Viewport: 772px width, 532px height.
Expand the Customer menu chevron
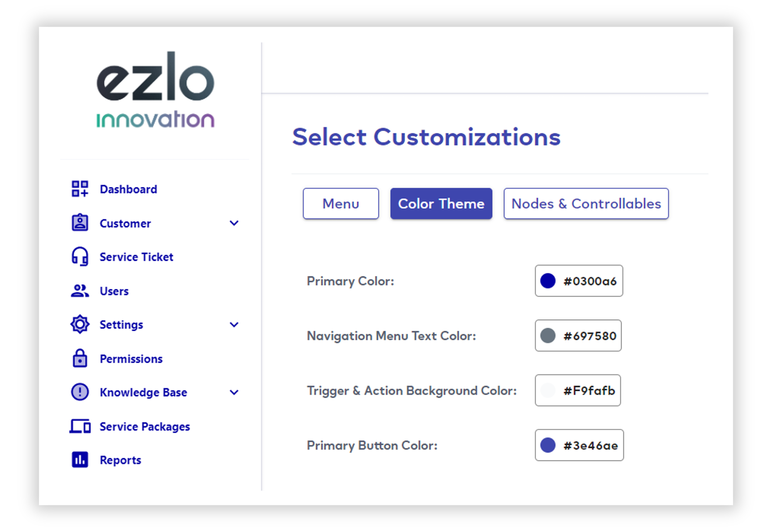click(234, 223)
